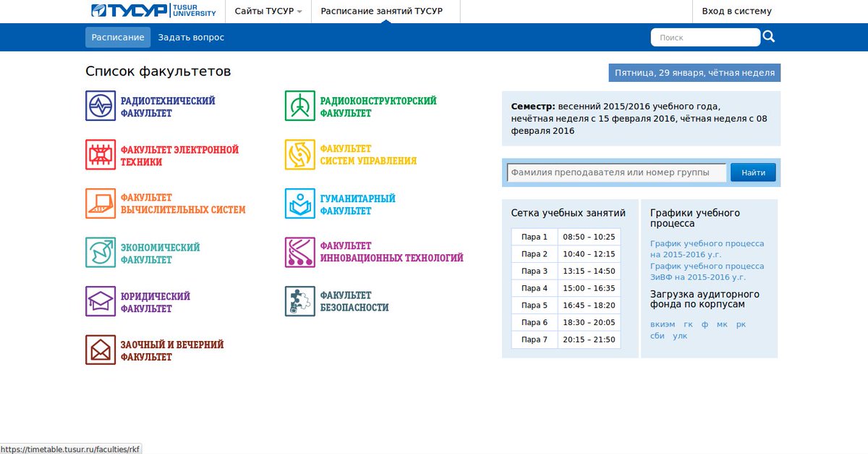Click the ТУСУР University logo
Viewport: 868px width, 454px height.
click(x=153, y=11)
